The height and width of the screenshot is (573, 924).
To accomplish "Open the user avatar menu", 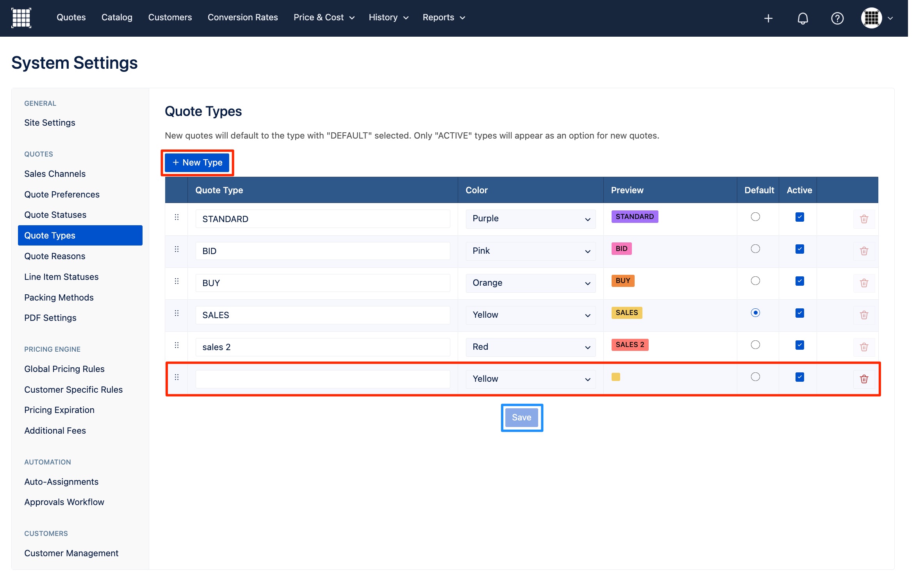I will pyautogui.click(x=877, y=18).
